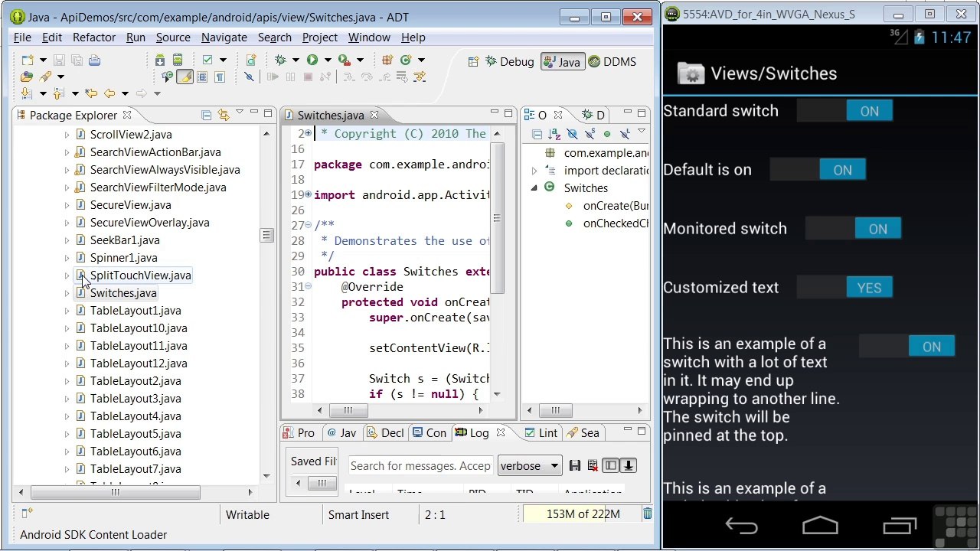Click the Skip All Breakpoints icon
980x551 pixels.
pyautogui.click(x=249, y=77)
